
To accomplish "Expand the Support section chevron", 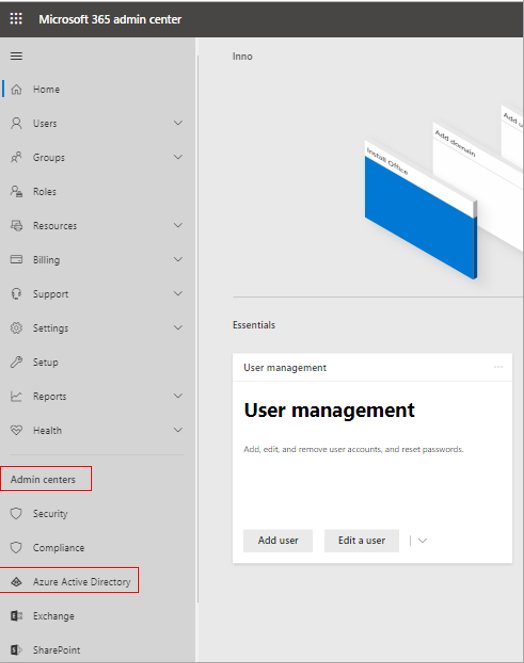I will (x=178, y=293).
